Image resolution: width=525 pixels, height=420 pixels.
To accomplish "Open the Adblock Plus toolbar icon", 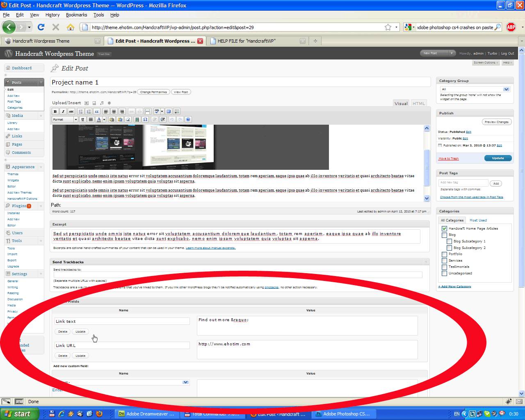I will [511, 27].
